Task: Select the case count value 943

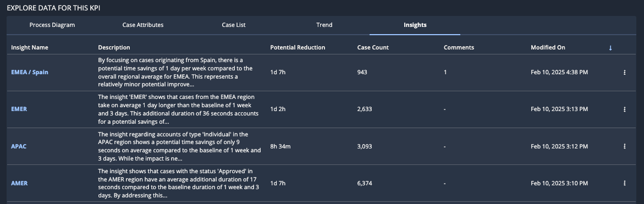Action: [362, 72]
